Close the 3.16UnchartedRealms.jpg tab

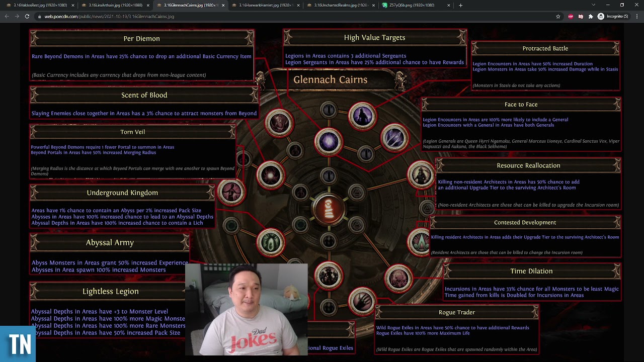coord(373,5)
